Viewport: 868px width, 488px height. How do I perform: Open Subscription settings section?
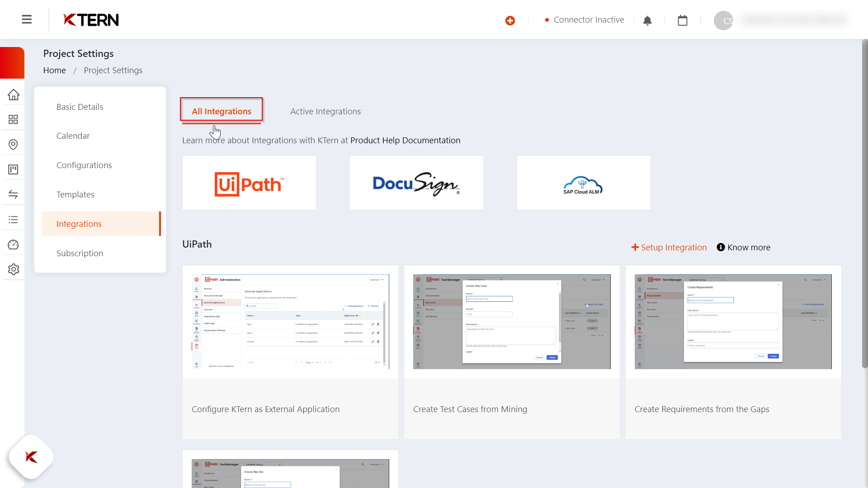pos(80,253)
